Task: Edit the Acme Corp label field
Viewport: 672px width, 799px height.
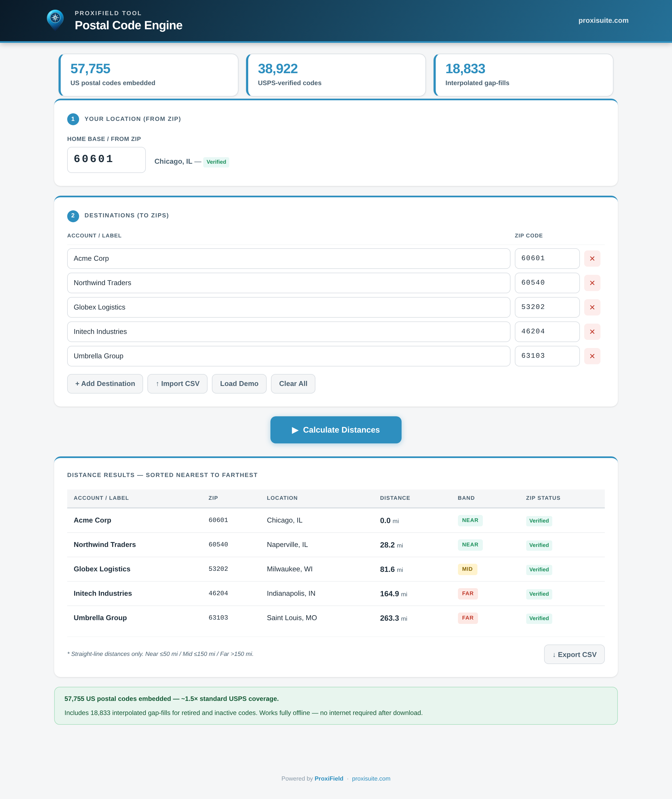Action: (x=288, y=259)
